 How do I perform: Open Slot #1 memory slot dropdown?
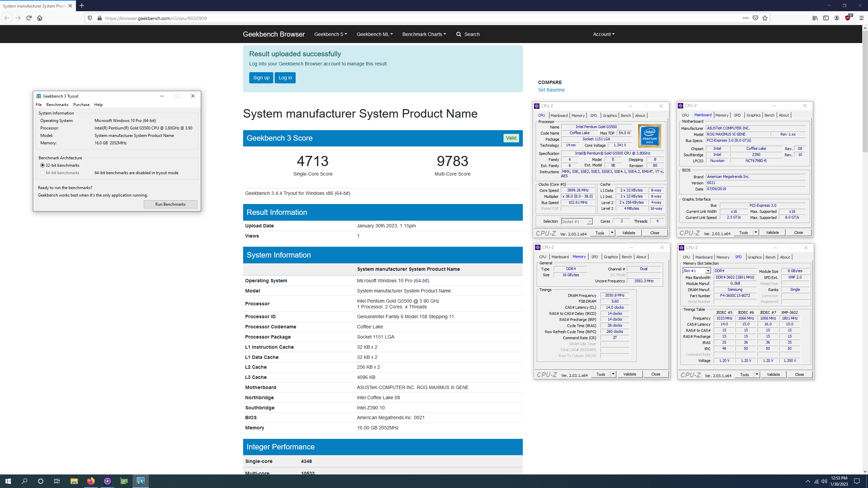[697, 271]
